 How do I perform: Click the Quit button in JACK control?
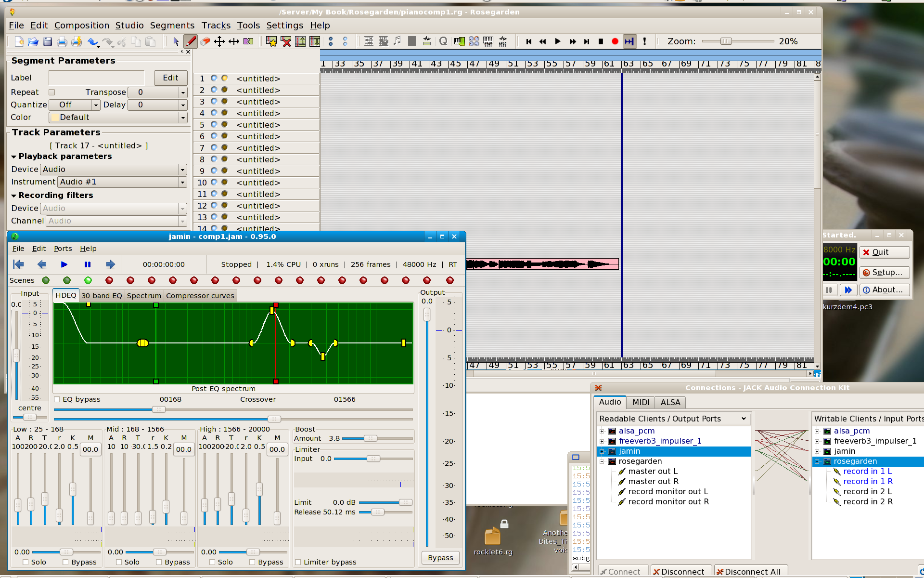pyautogui.click(x=885, y=252)
